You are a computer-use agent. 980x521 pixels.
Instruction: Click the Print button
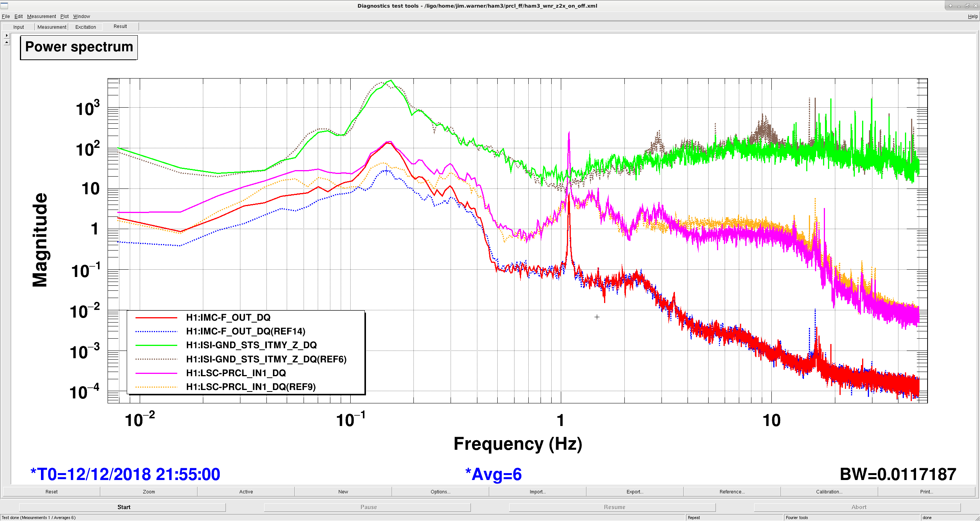926,492
